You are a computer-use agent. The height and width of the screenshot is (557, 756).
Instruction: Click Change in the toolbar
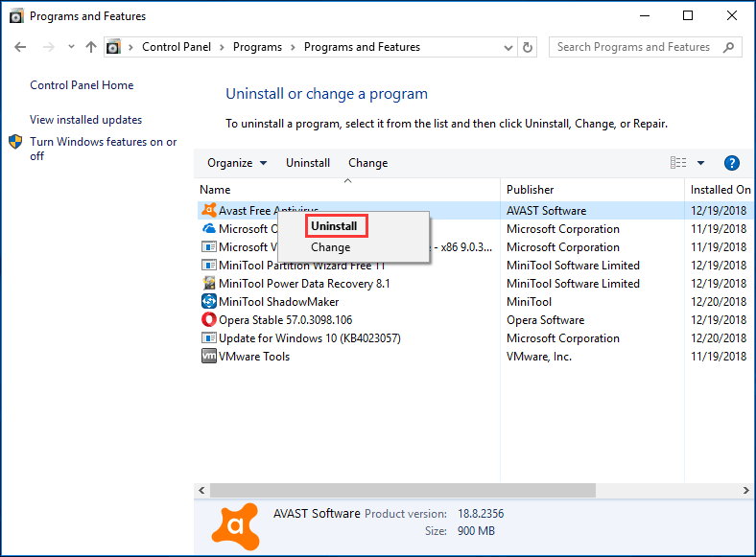pyautogui.click(x=367, y=163)
